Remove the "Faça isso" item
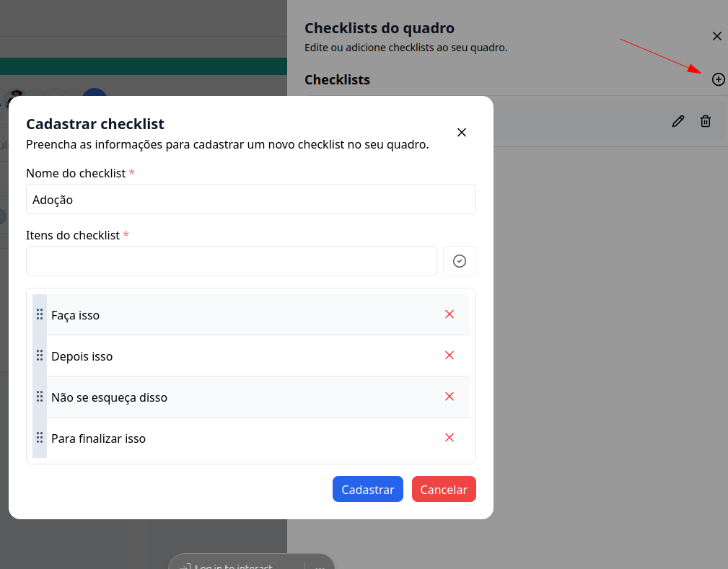728x569 pixels. (449, 314)
